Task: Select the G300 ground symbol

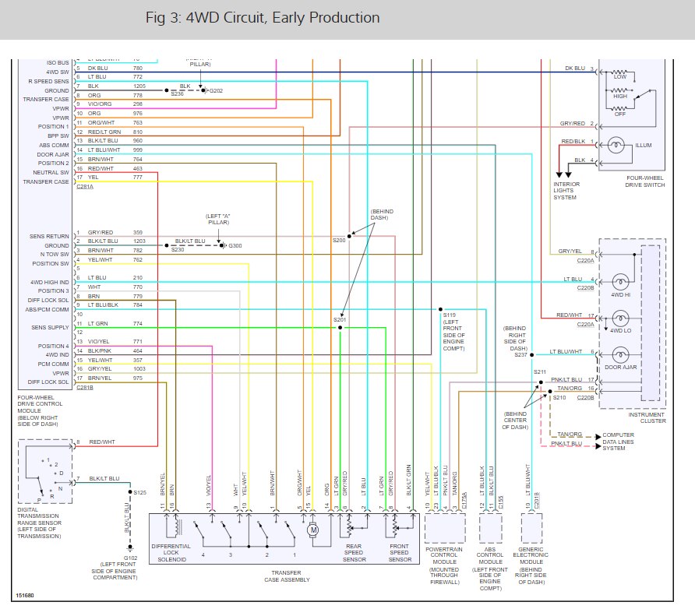Action: coord(223,245)
